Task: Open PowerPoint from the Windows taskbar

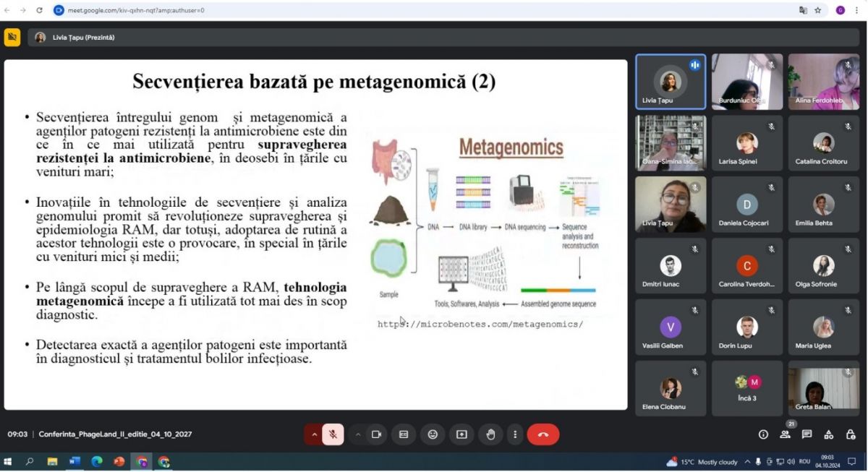Action: pyautogui.click(x=119, y=461)
